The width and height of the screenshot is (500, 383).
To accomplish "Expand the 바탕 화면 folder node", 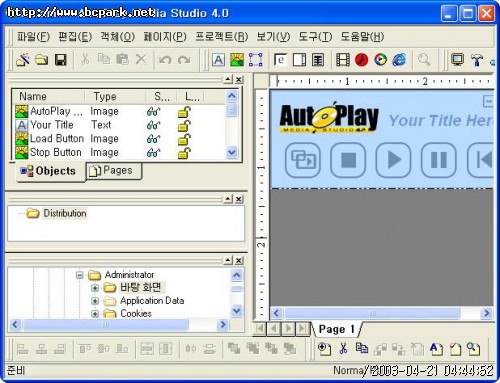I will (x=95, y=288).
